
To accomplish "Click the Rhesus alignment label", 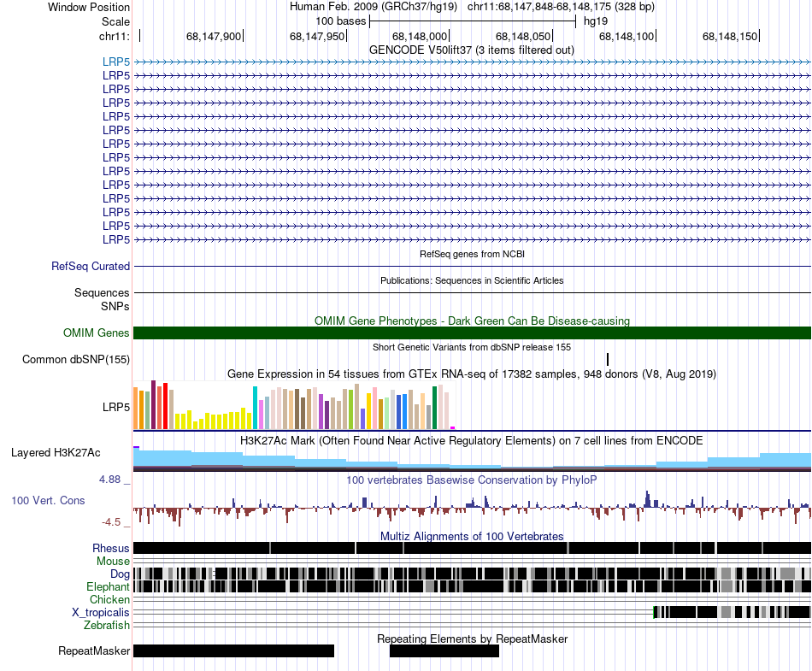I will (x=111, y=548).
